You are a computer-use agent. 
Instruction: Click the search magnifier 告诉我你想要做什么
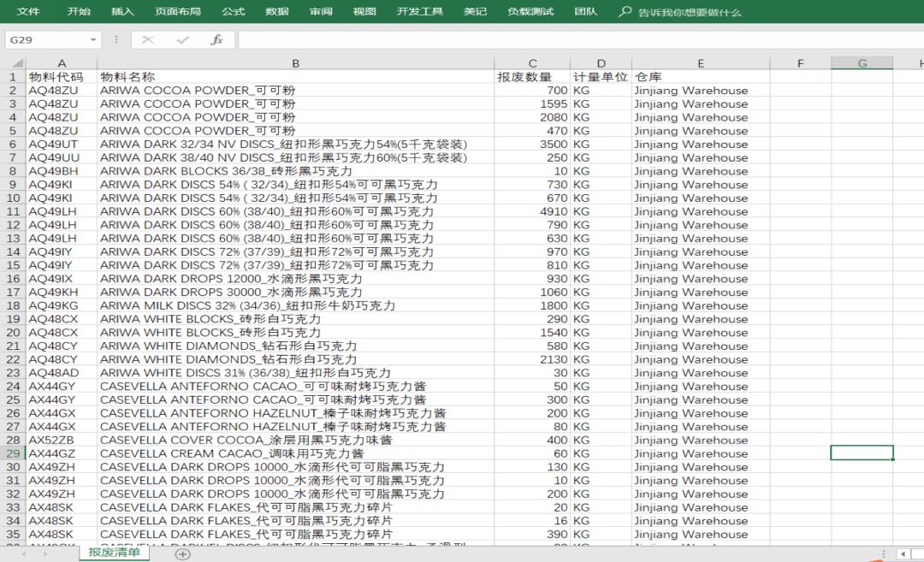coord(625,12)
